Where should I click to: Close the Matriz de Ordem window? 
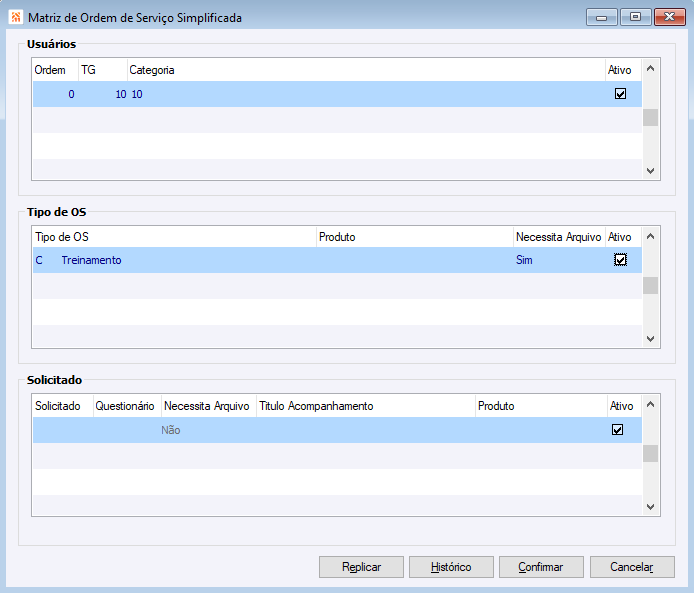click(670, 17)
